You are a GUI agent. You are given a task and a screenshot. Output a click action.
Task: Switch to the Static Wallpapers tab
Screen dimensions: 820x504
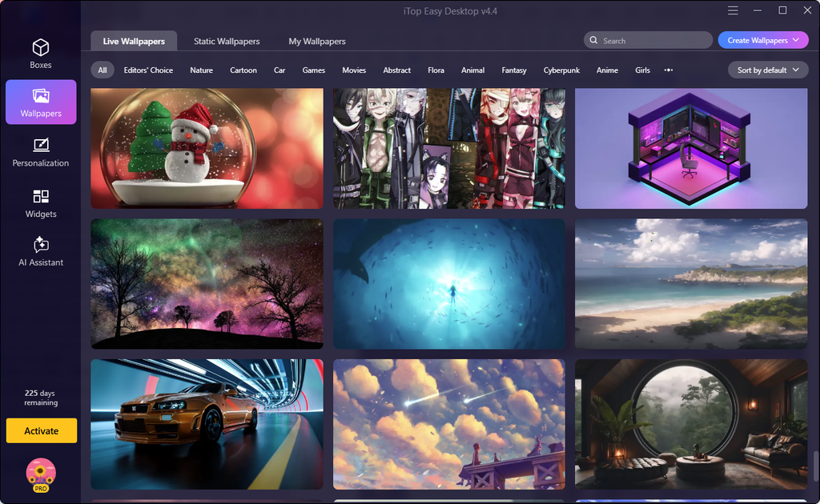click(227, 41)
